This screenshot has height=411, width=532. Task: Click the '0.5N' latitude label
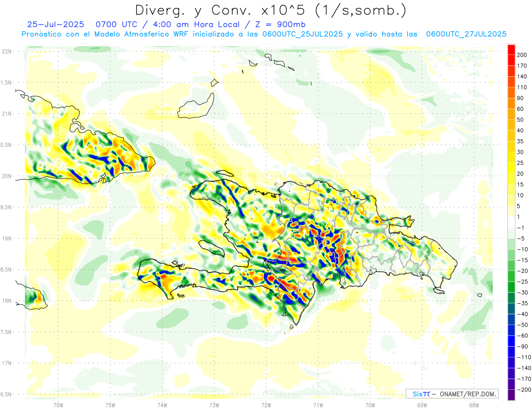[7, 145]
